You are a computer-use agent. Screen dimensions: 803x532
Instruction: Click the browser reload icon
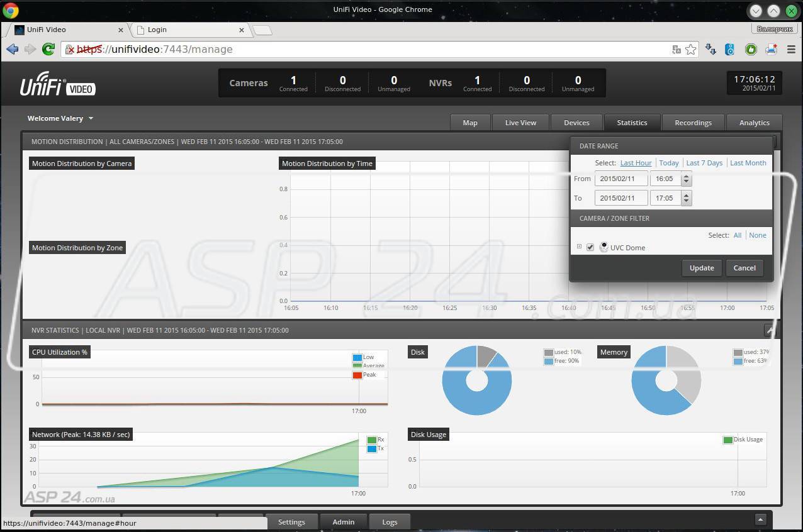(x=48, y=49)
